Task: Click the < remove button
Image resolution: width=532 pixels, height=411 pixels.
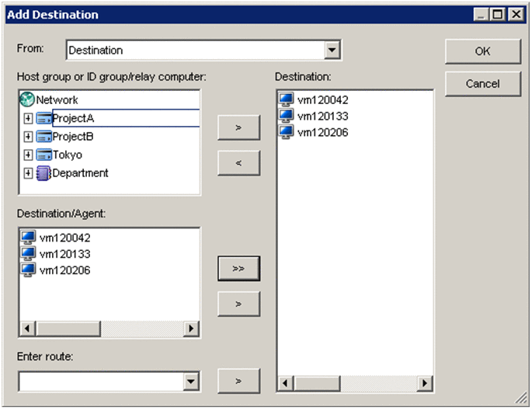Action: coord(238,163)
